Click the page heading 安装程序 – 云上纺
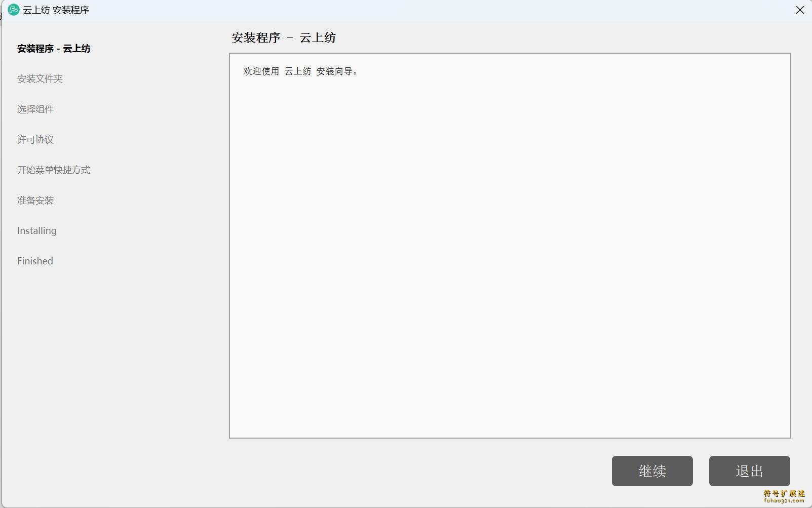The height and width of the screenshot is (508, 812). click(284, 38)
